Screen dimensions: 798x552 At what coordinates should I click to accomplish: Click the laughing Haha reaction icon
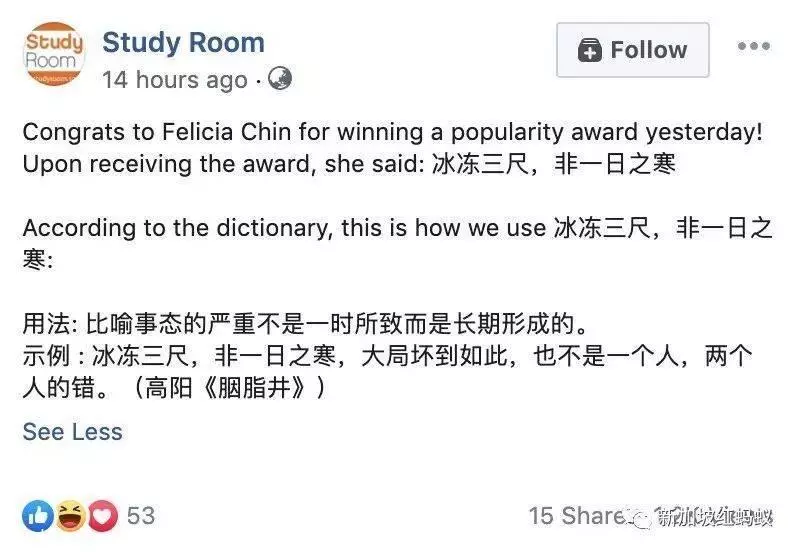(71, 516)
